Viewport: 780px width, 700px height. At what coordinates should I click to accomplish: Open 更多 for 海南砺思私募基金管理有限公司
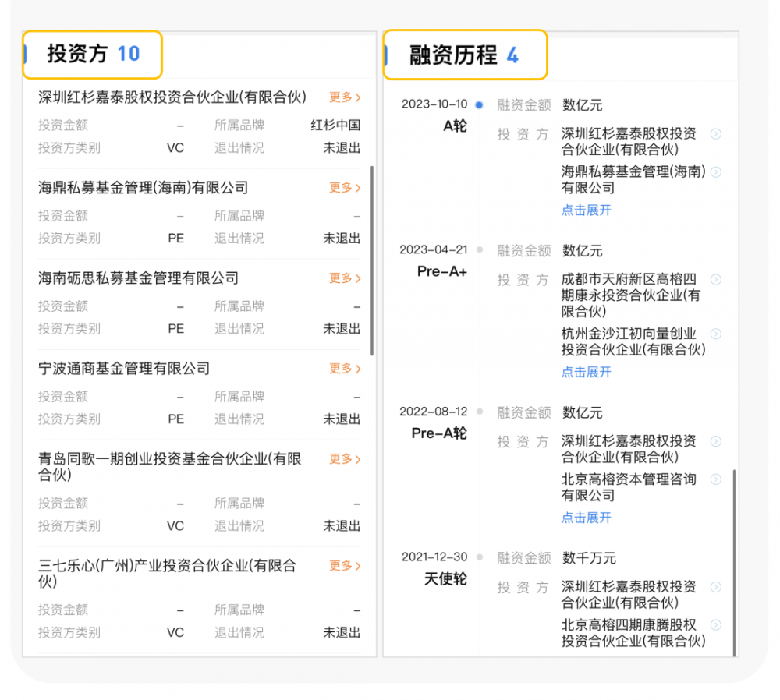click(x=345, y=278)
